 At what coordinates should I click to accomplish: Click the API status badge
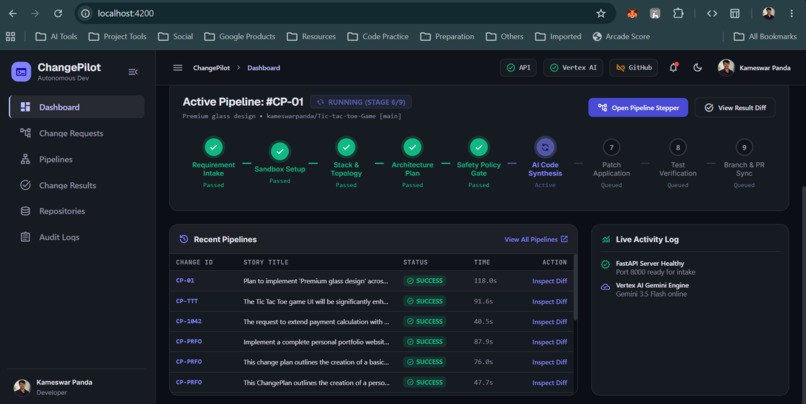click(518, 68)
